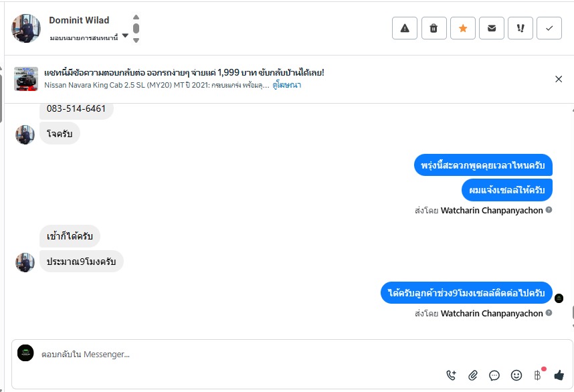The image size is (574, 392).
Task: Start a call with phone plus icon
Action: click(452, 375)
